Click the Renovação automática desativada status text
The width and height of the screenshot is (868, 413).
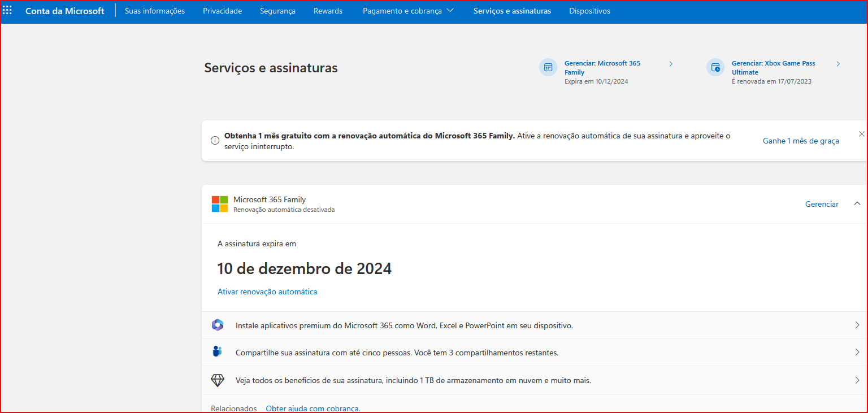coord(284,210)
